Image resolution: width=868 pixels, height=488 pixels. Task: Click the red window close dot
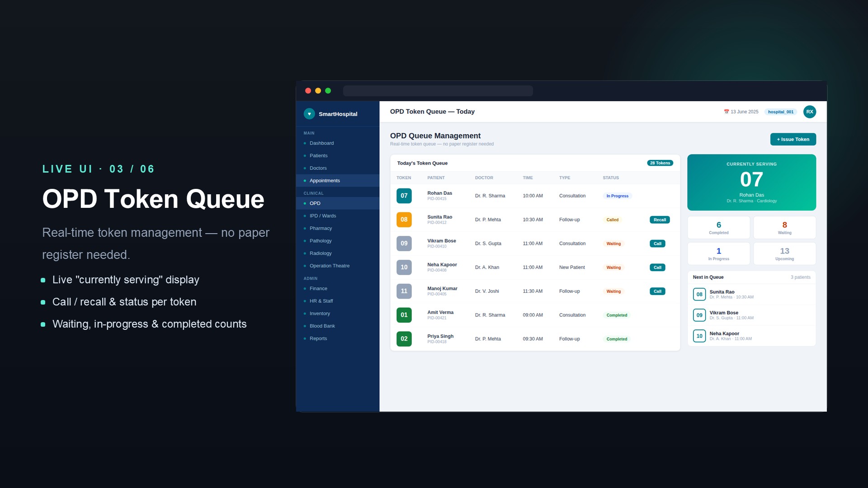click(x=308, y=91)
